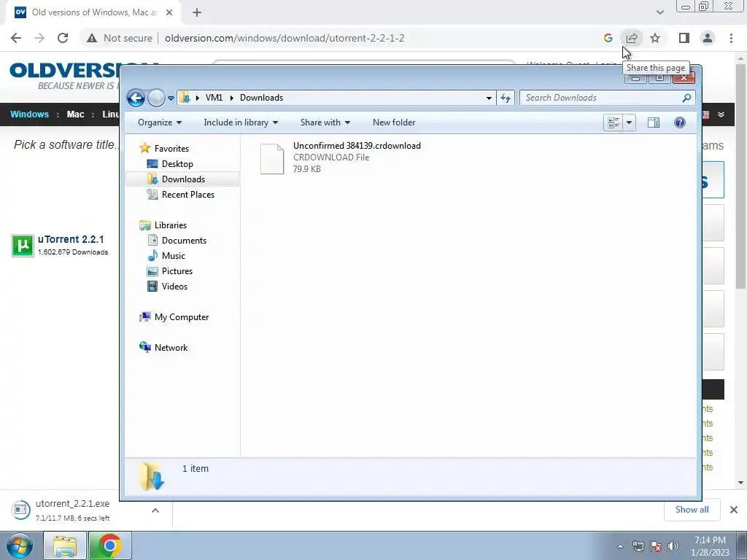Show hidden system tray icons
This screenshot has width=747, height=560.
[x=620, y=546]
